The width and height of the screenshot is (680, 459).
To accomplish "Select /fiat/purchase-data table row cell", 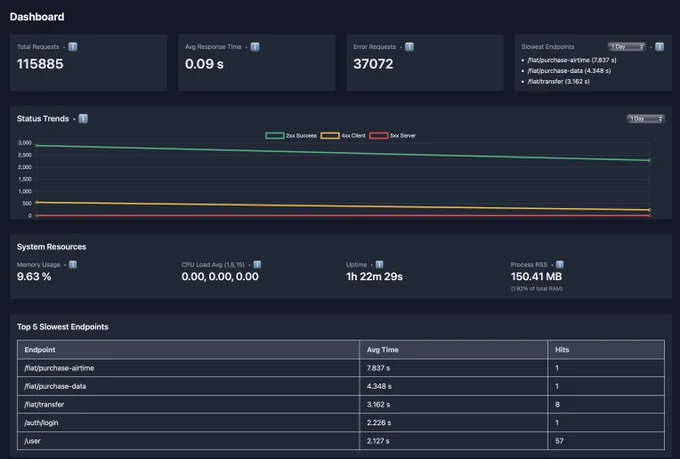I will pos(188,386).
